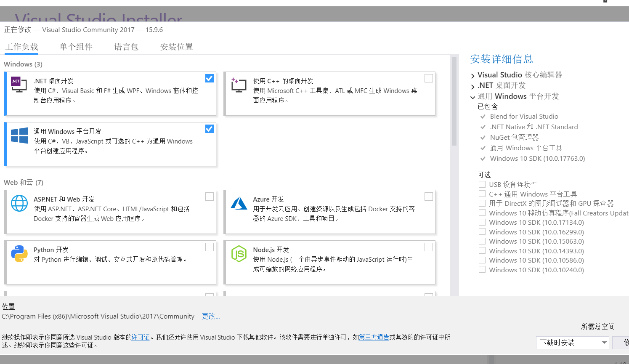
Task: Click the Python 开发 logo icon
Action: (x=19, y=254)
